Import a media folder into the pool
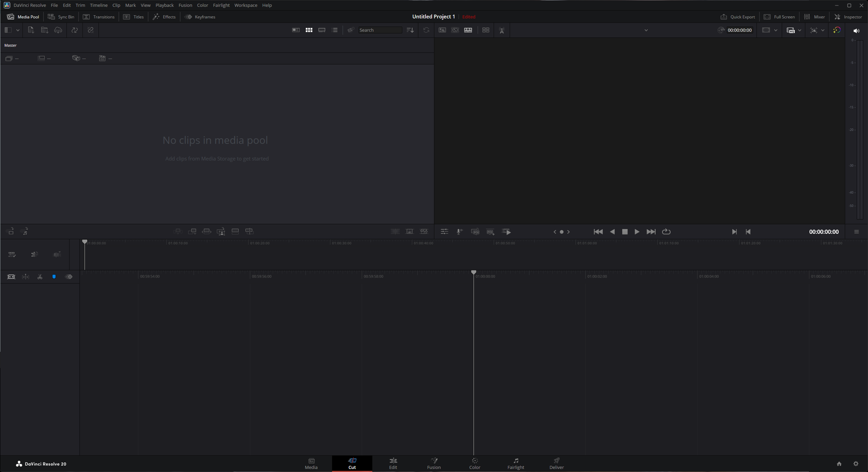The image size is (868, 472). coord(45,30)
